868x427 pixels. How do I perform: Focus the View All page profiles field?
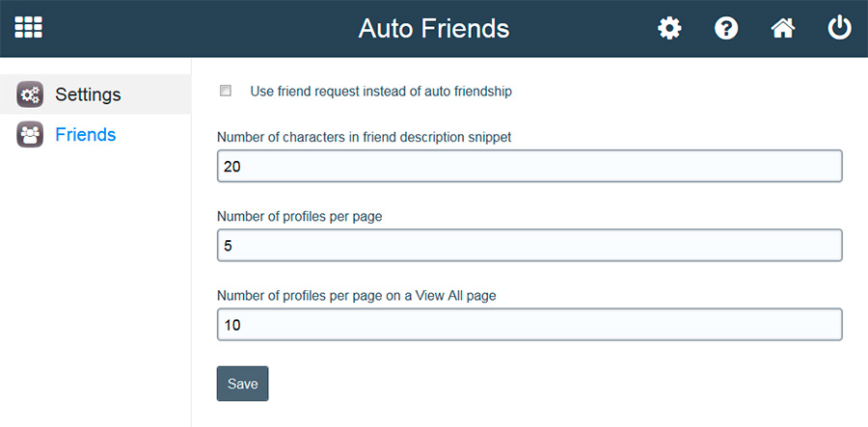pos(529,325)
